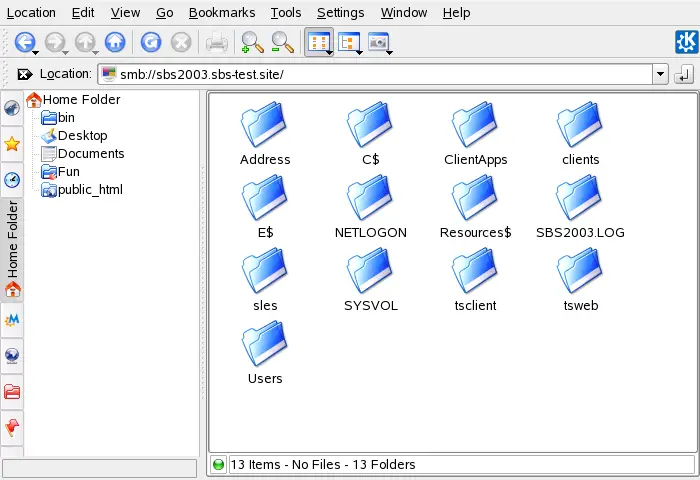700x480 pixels.
Task: Clear the Location bar with black X icon
Action: tap(25, 75)
